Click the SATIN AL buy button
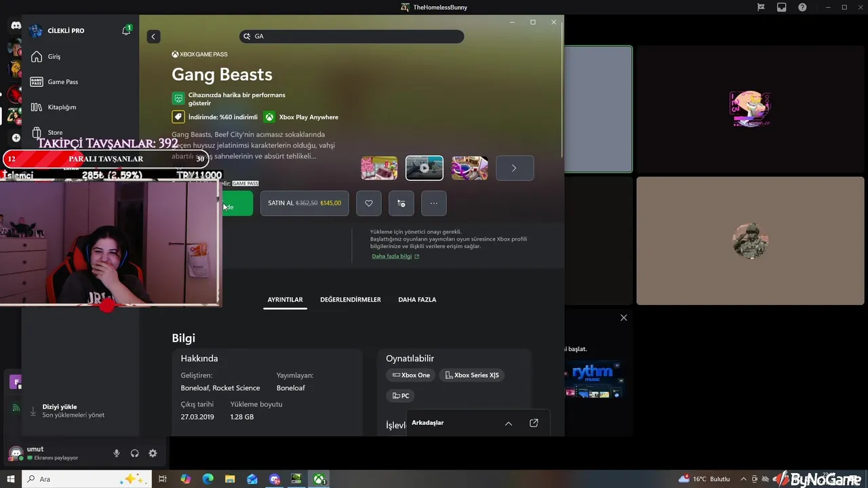The height and width of the screenshot is (488, 868). coord(304,203)
